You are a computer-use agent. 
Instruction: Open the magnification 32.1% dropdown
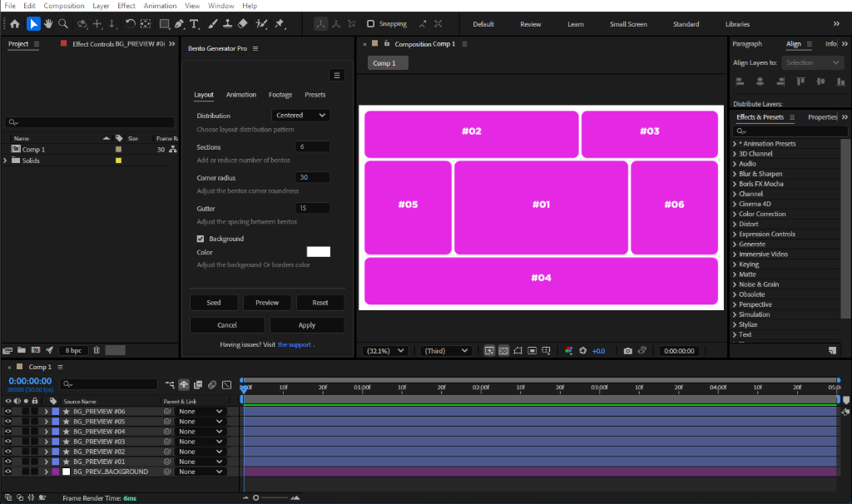click(385, 351)
